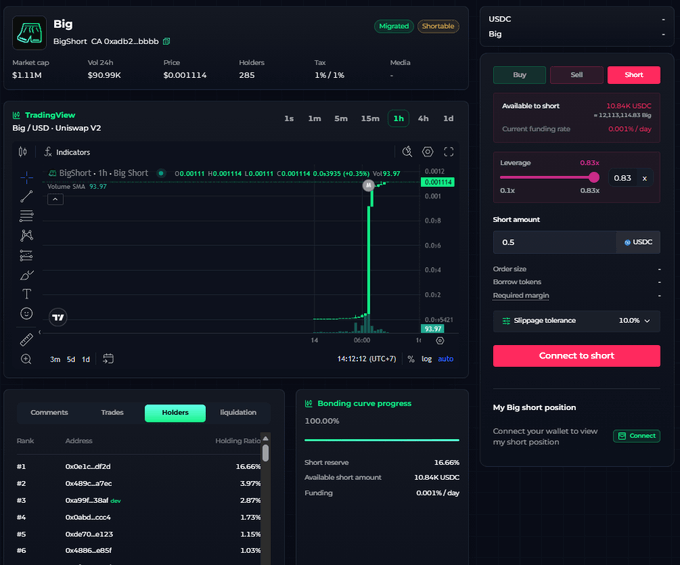Click the Shortable badge
Image resolution: width=680 pixels, height=565 pixels.
[438, 26]
